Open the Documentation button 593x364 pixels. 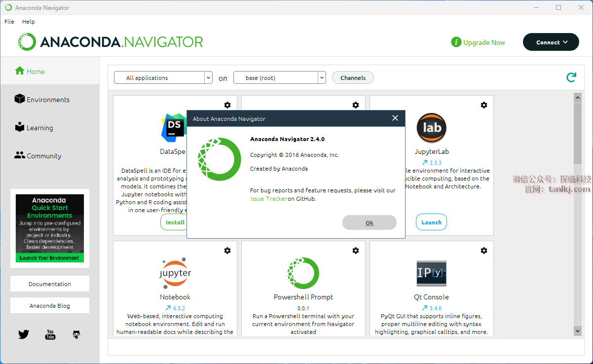point(50,284)
